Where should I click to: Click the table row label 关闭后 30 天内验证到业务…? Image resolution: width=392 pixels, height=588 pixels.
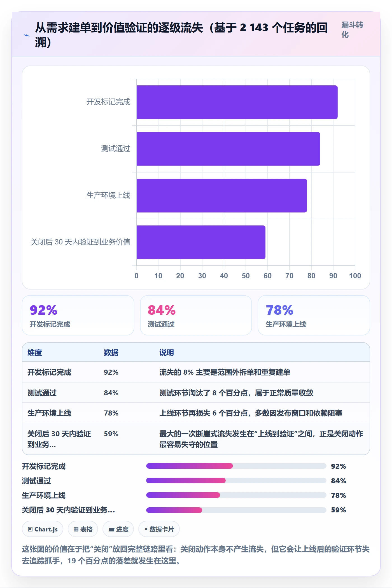(59, 439)
